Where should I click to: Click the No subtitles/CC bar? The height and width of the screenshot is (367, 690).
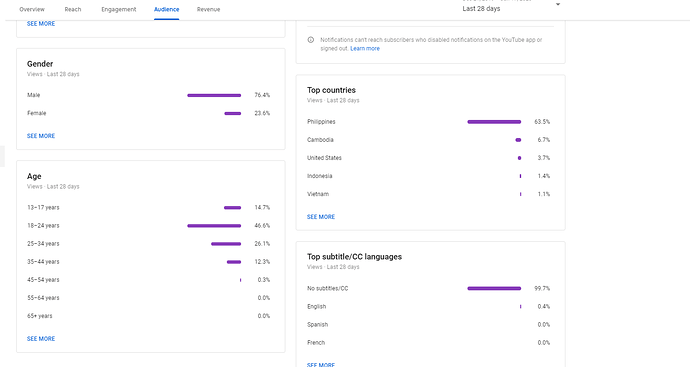tap(494, 289)
